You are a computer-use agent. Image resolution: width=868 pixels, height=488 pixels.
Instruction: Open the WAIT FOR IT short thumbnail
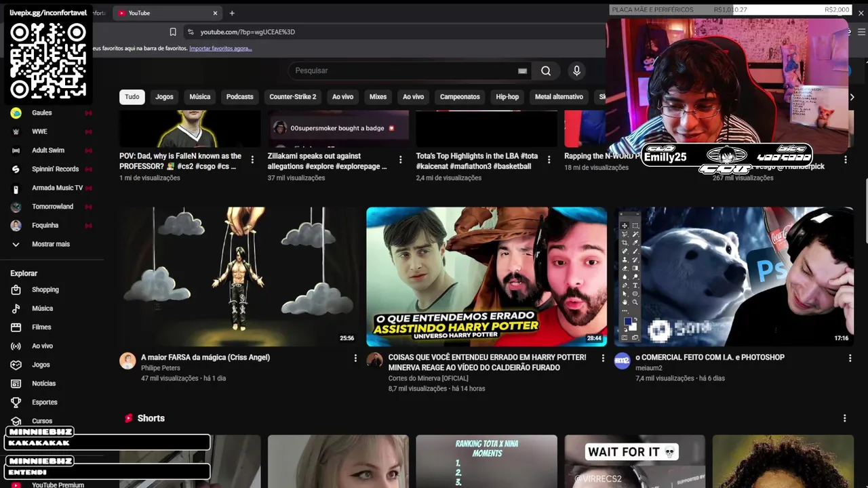click(635, 462)
